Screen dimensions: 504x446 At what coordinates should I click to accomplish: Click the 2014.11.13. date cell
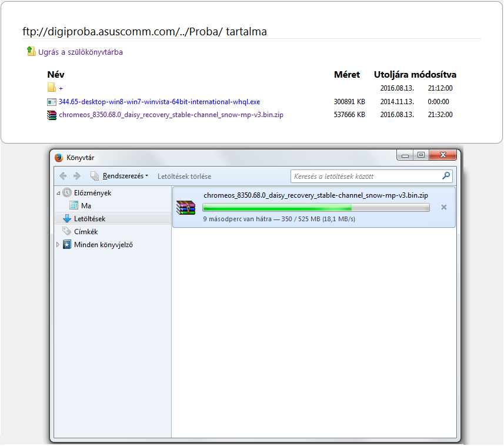pyautogui.click(x=397, y=102)
